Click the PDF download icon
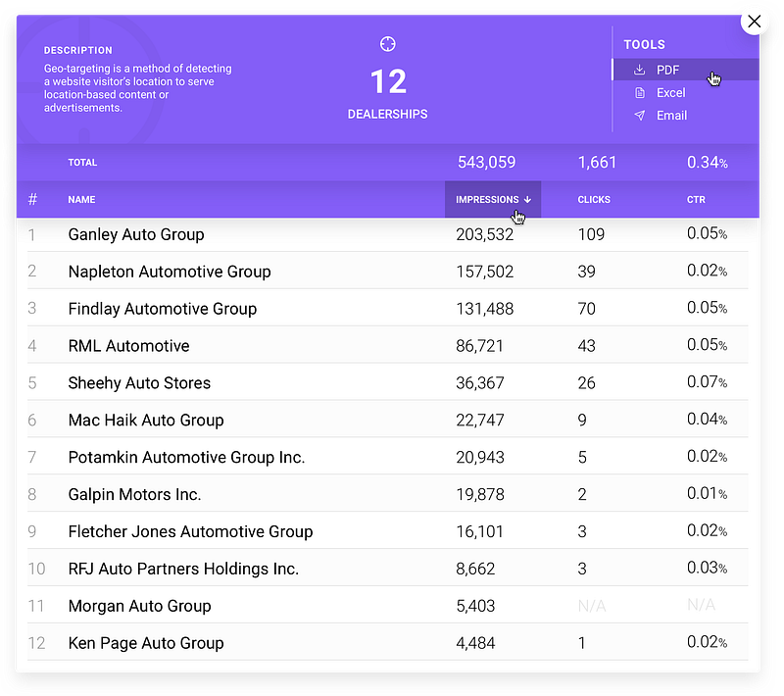Viewport: 784px width, 696px height. pyautogui.click(x=639, y=70)
